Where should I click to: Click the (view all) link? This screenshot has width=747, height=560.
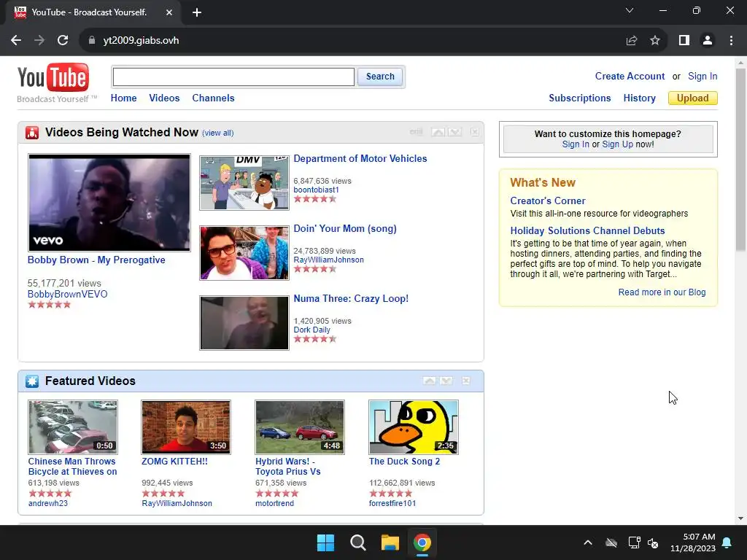(x=217, y=133)
